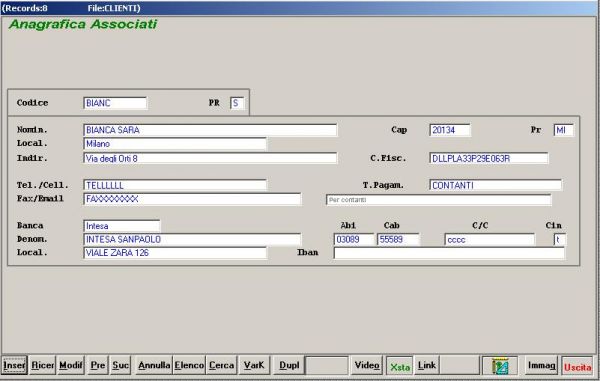Click the Pr province field showing MI
The width and height of the screenshot is (600, 381).
[x=563, y=130]
